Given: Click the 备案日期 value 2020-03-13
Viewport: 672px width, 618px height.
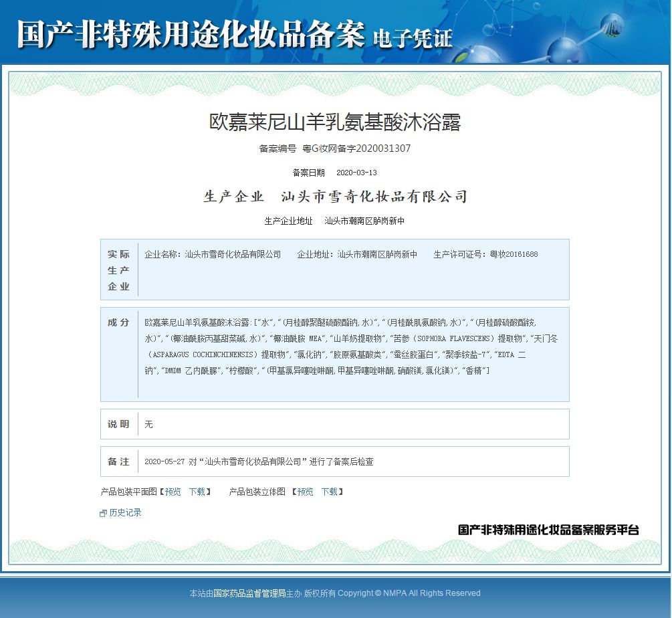Looking at the screenshot, I should coord(358,172).
